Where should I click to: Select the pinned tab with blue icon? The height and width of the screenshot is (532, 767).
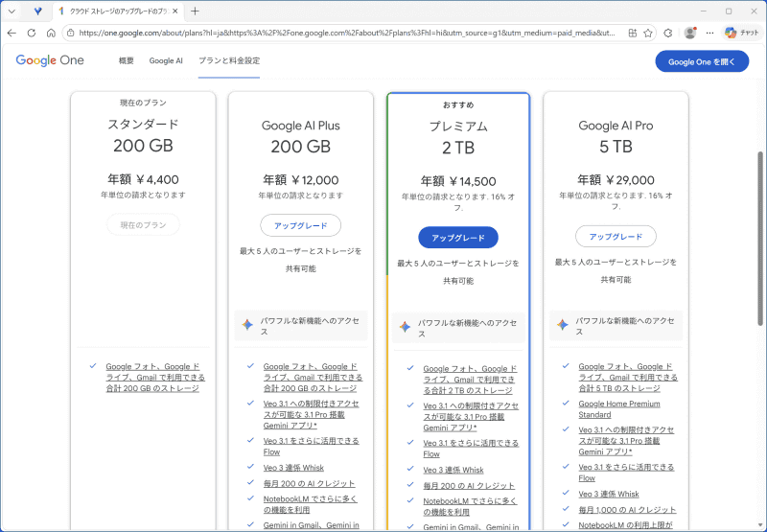pyautogui.click(x=37, y=11)
